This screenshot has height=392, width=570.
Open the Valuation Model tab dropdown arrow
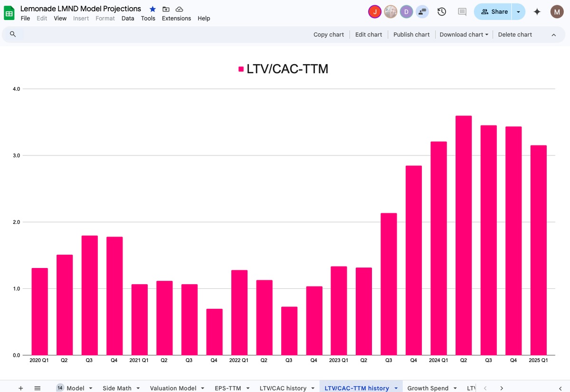click(202, 388)
